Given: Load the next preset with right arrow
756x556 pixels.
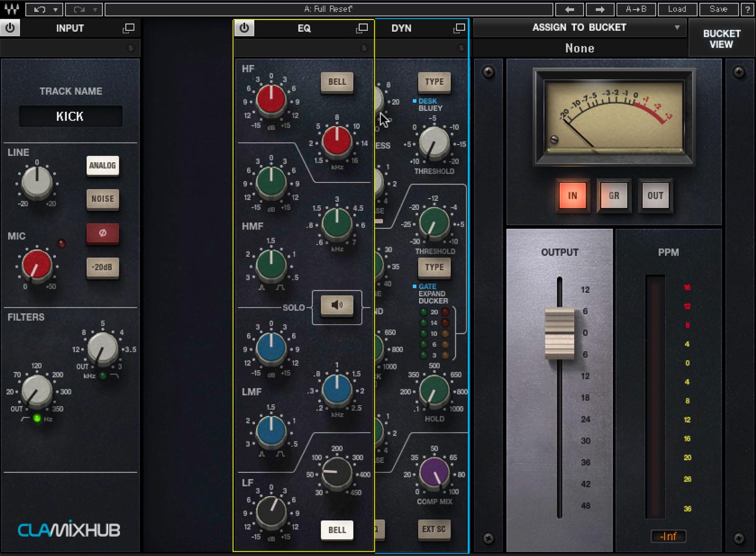Looking at the screenshot, I should pos(600,9).
